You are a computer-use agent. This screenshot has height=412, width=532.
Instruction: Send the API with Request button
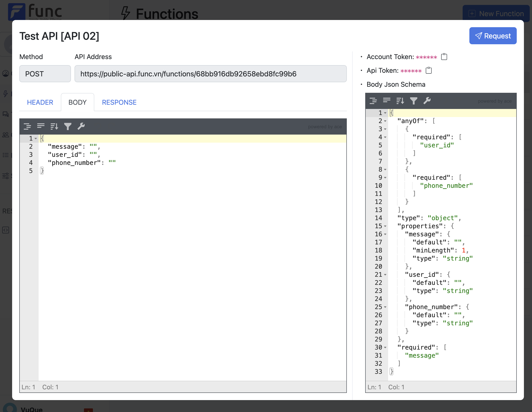(492, 36)
